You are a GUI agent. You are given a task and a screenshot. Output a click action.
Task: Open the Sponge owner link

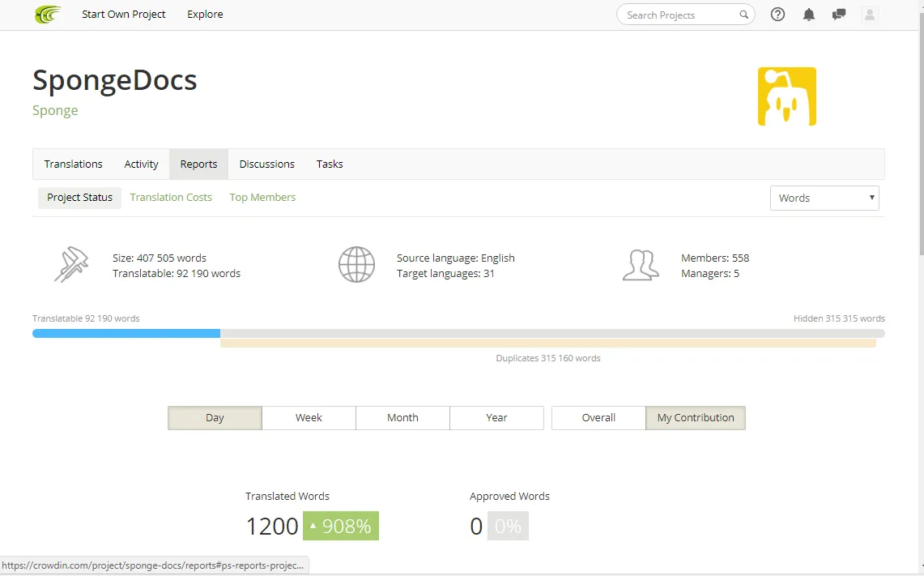(x=55, y=111)
